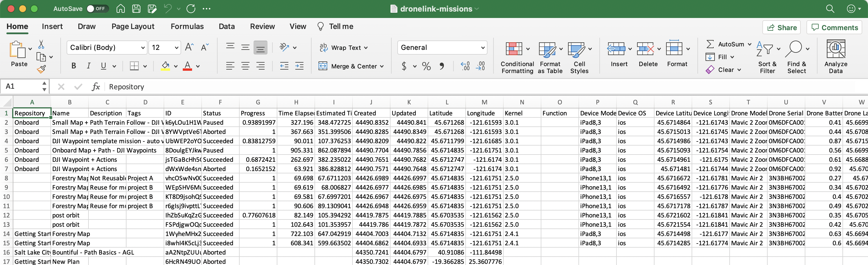
Task: Toggle Align Left for text
Action: click(230, 66)
